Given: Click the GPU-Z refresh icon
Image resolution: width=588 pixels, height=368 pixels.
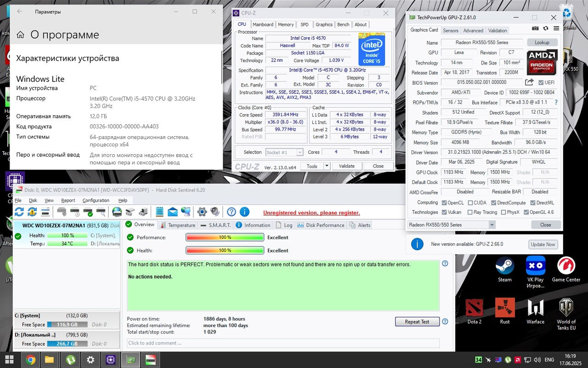Looking at the screenshot, I should (x=546, y=29).
